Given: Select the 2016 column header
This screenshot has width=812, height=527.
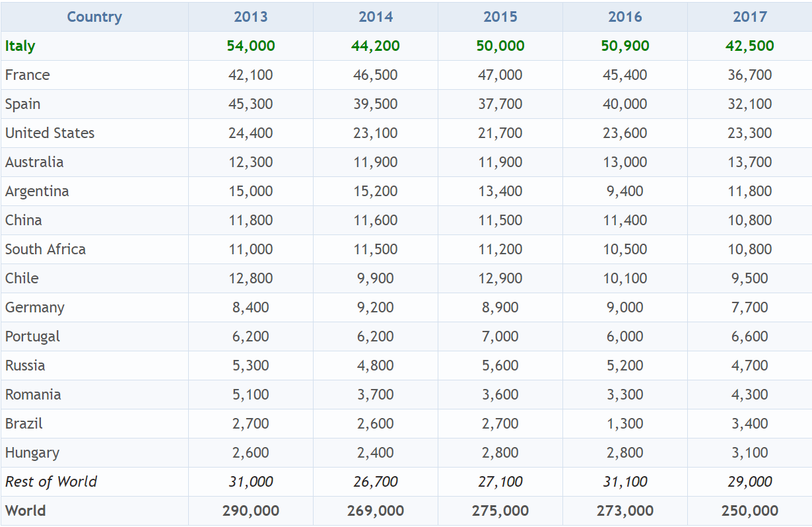Looking at the screenshot, I should (x=625, y=17).
